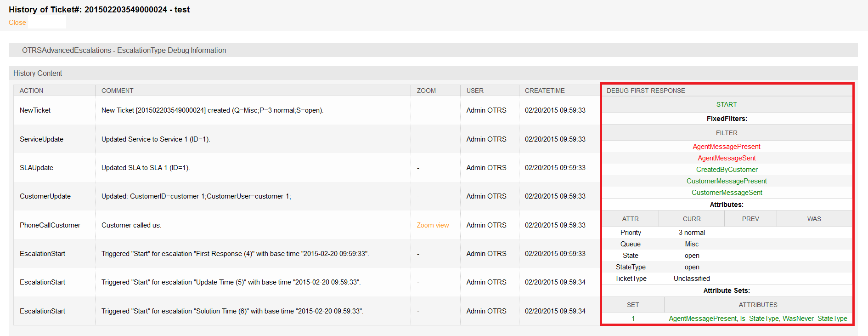Click the CustomerID=customer-1 update comment

click(196, 196)
